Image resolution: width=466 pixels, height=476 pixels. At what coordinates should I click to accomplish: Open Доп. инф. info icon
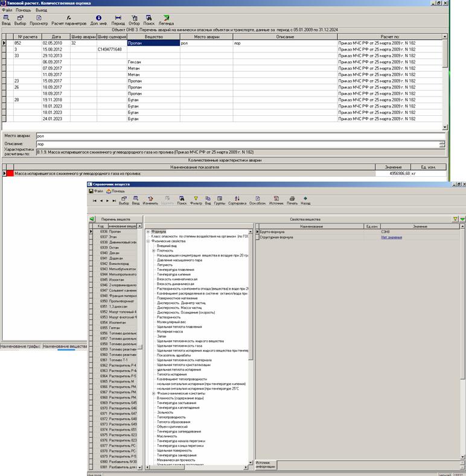pyautogui.click(x=98, y=20)
